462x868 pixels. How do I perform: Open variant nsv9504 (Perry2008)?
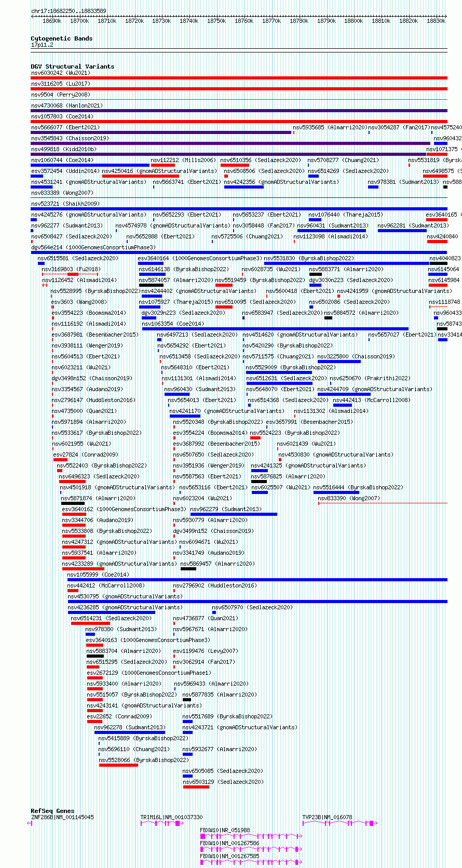click(x=61, y=95)
